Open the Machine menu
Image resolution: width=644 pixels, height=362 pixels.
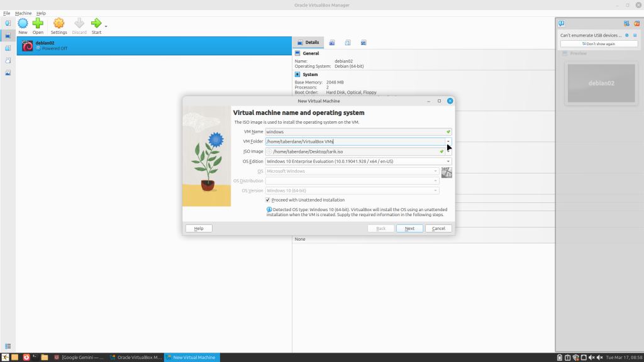tap(23, 13)
